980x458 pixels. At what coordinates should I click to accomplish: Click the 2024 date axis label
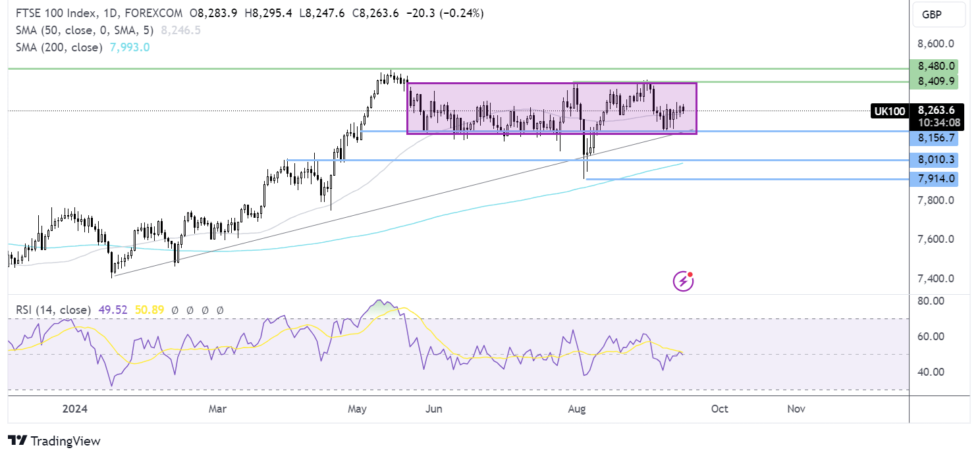(x=74, y=409)
